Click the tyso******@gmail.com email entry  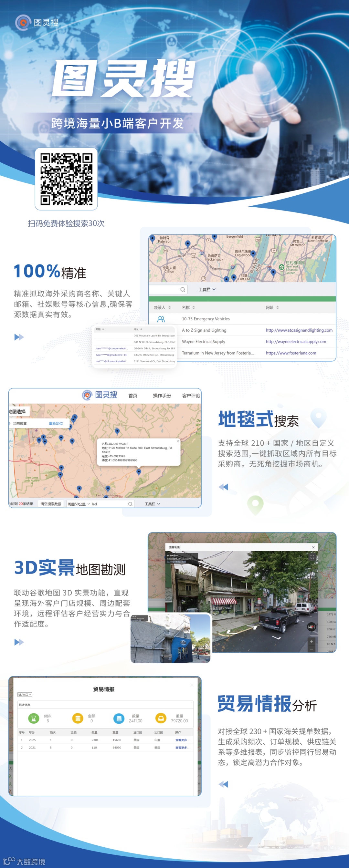tap(111, 355)
